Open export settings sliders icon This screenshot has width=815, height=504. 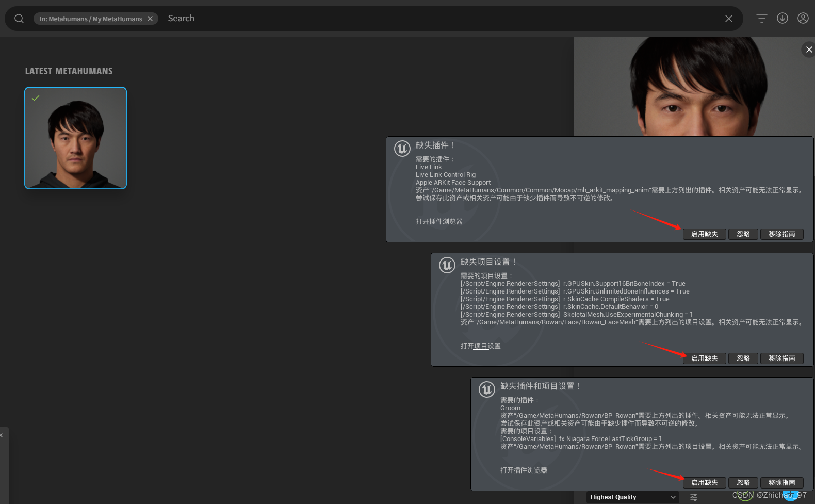point(694,497)
